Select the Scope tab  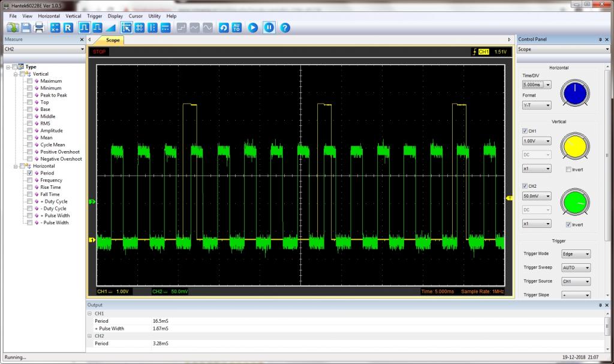click(113, 40)
